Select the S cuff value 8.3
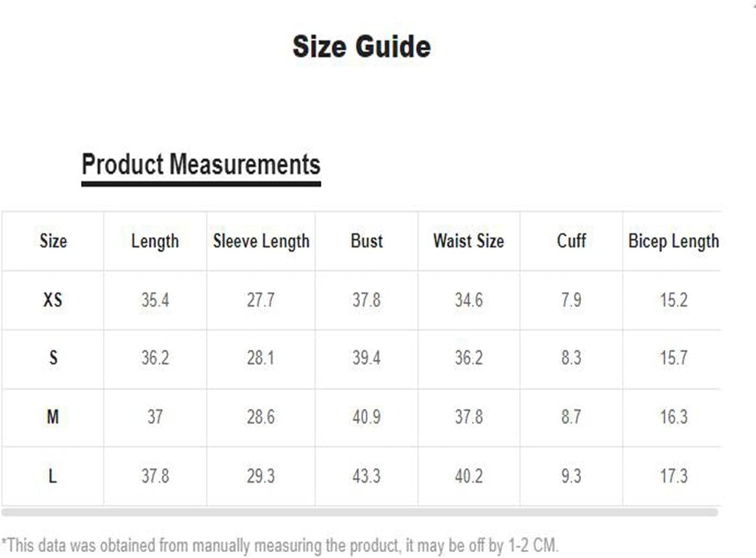Image resolution: width=756 pixels, height=558 pixels. click(x=571, y=358)
